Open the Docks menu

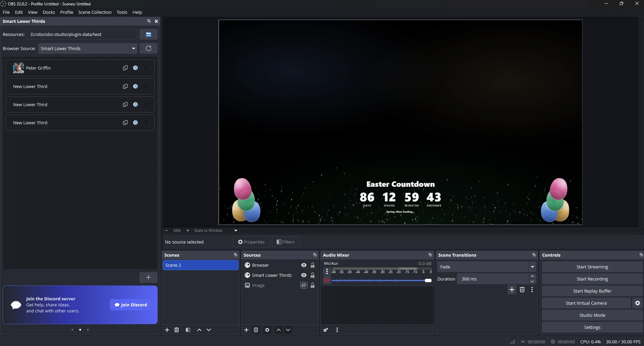49,12
